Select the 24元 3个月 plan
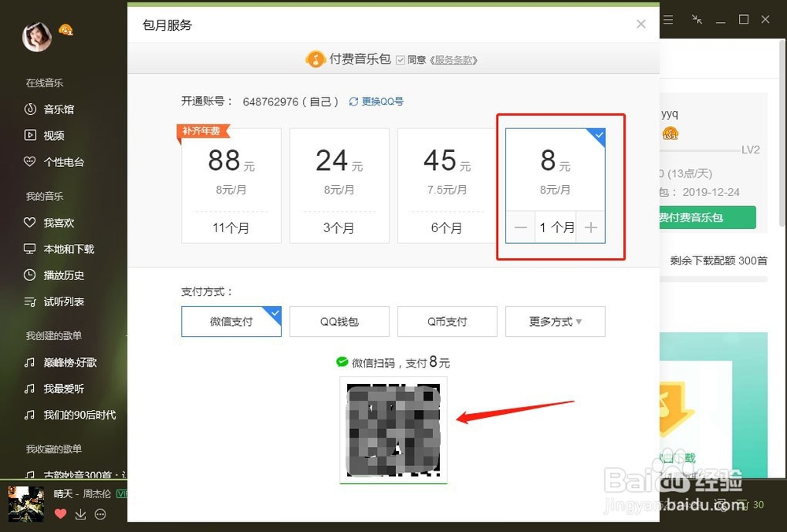Viewport: 787px width, 532px height. click(339, 186)
